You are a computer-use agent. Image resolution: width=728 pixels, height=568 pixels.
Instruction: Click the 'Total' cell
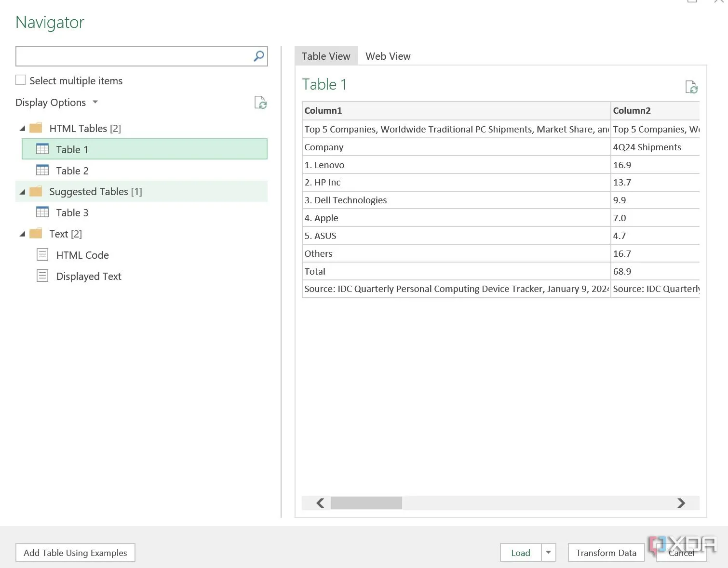pyautogui.click(x=456, y=271)
